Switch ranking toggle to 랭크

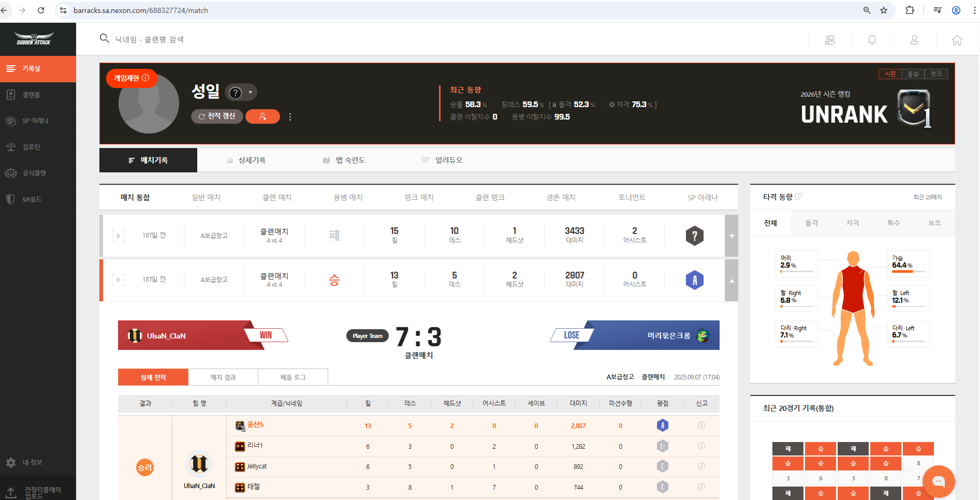[x=936, y=74]
